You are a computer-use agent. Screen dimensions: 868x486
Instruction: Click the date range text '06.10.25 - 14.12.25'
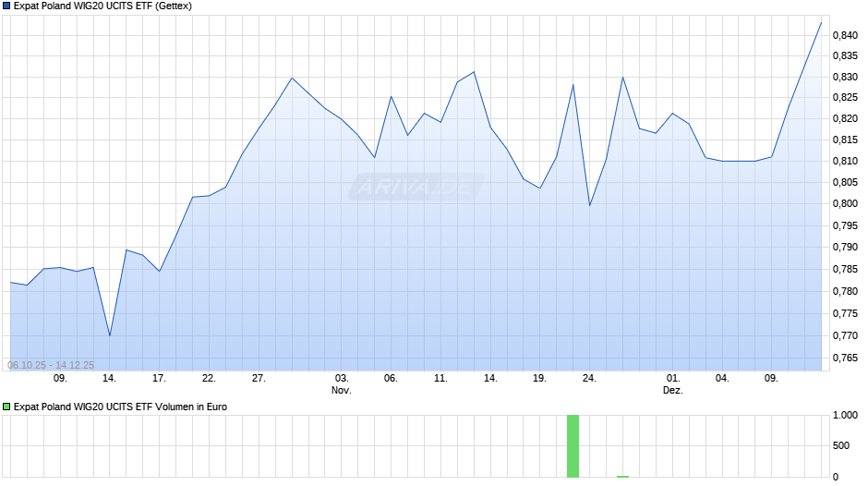point(51,365)
